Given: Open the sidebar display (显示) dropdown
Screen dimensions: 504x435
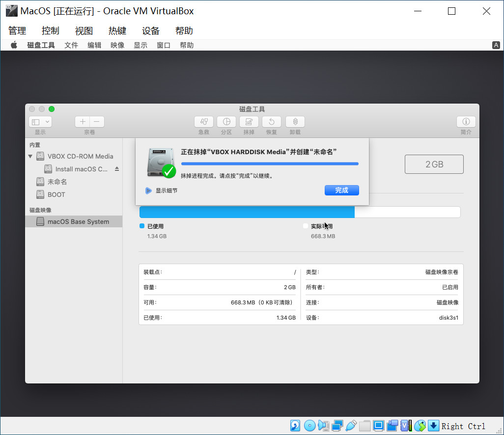Looking at the screenshot, I should pos(40,122).
